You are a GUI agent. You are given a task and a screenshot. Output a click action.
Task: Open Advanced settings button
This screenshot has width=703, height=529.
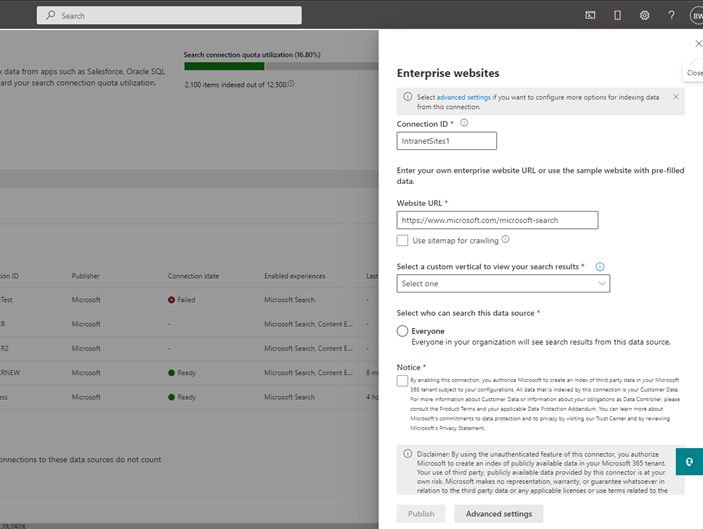pyautogui.click(x=499, y=514)
